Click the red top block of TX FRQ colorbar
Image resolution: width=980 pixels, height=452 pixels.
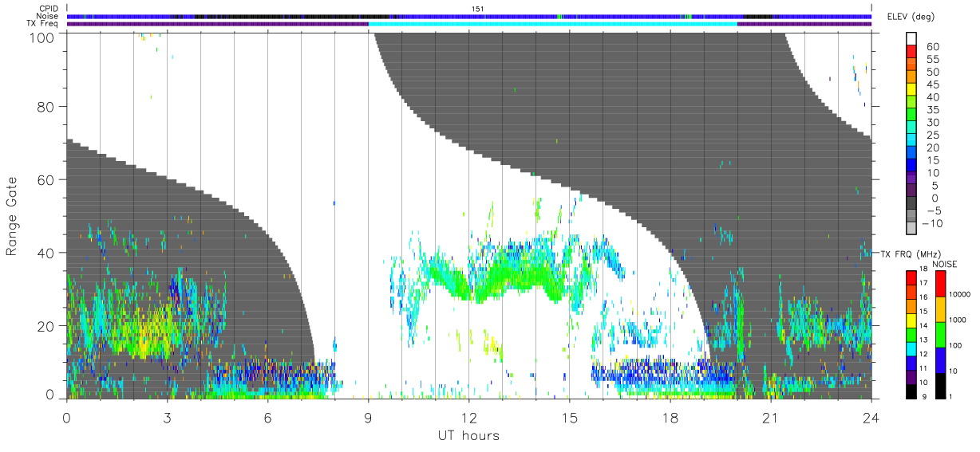911,278
